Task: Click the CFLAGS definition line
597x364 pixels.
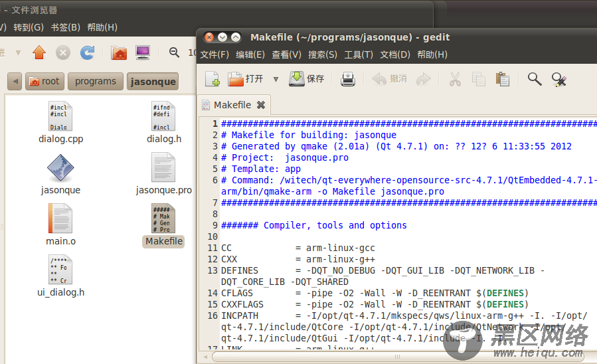Action: [x=375, y=293]
